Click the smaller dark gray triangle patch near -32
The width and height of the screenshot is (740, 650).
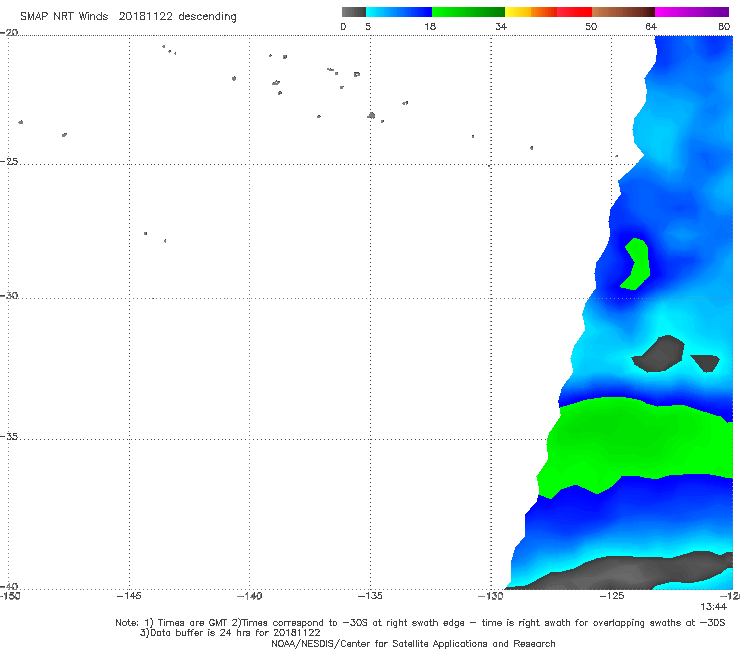point(706,363)
